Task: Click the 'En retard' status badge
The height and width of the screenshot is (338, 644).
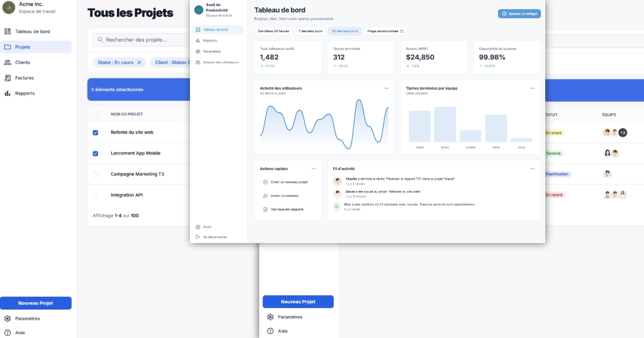Action: pyautogui.click(x=555, y=195)
